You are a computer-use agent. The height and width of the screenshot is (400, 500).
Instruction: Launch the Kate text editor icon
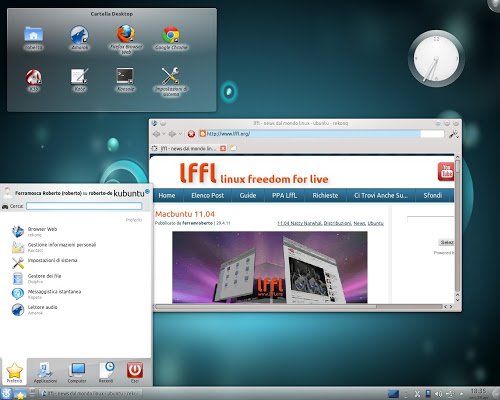coord(79,80)
